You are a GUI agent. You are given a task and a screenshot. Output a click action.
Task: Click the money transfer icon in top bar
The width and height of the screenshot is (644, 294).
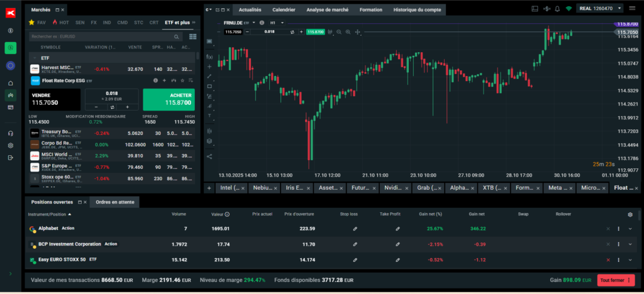(x=547, y=9)
